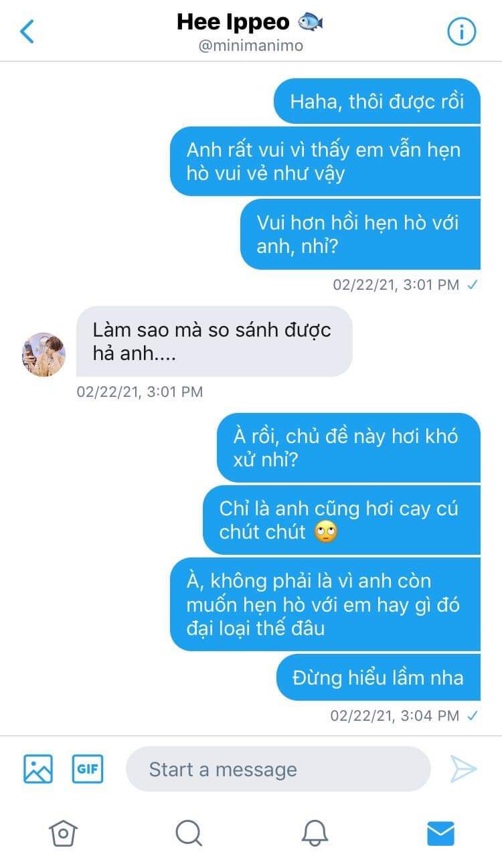
Task: Attach a photo with the image icon
Action: tap(38, 769)
